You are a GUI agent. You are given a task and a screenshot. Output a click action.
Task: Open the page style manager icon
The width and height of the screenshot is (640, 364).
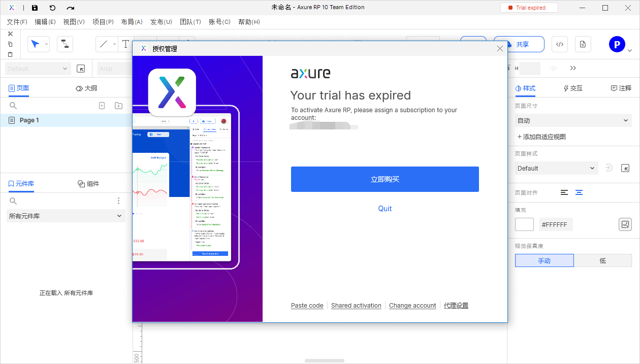pos(625,168)
